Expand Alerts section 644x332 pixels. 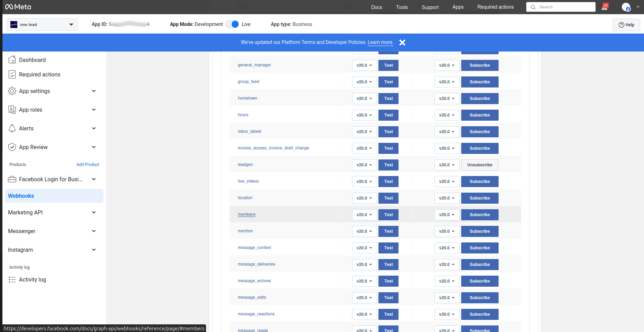94,128
